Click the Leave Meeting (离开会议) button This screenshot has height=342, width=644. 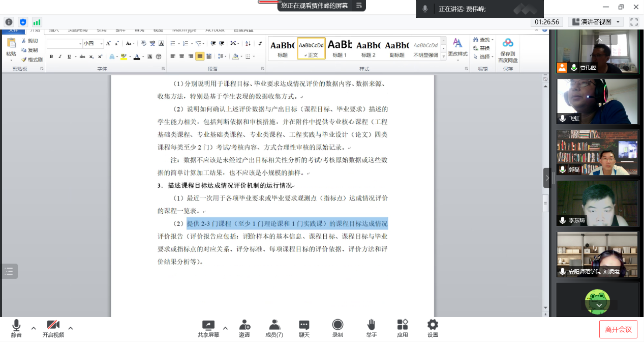pos(618,329)
